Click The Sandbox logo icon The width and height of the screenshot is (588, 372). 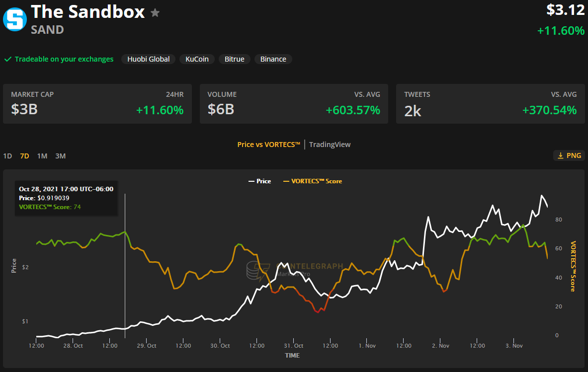click(x=15, y=19)
